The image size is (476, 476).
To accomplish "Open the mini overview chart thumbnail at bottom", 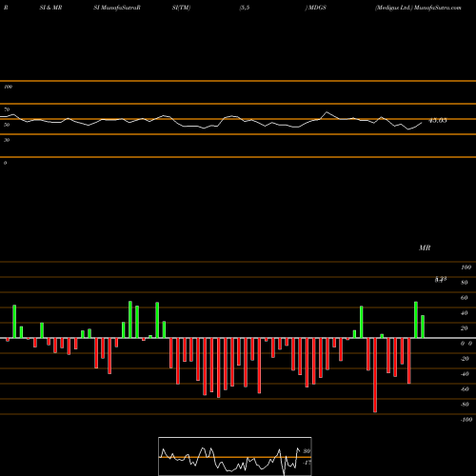I will coord(235,456).
